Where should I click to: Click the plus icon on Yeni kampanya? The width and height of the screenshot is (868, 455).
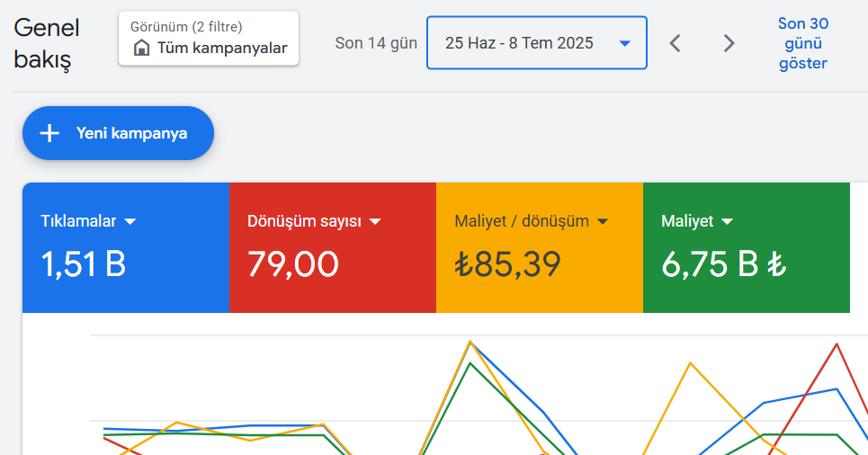click(50, 133)
